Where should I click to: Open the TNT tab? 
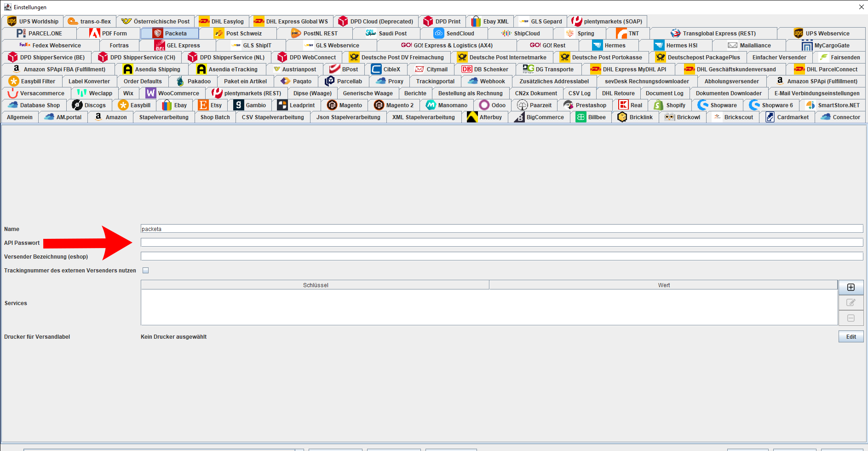click(628, 33)
